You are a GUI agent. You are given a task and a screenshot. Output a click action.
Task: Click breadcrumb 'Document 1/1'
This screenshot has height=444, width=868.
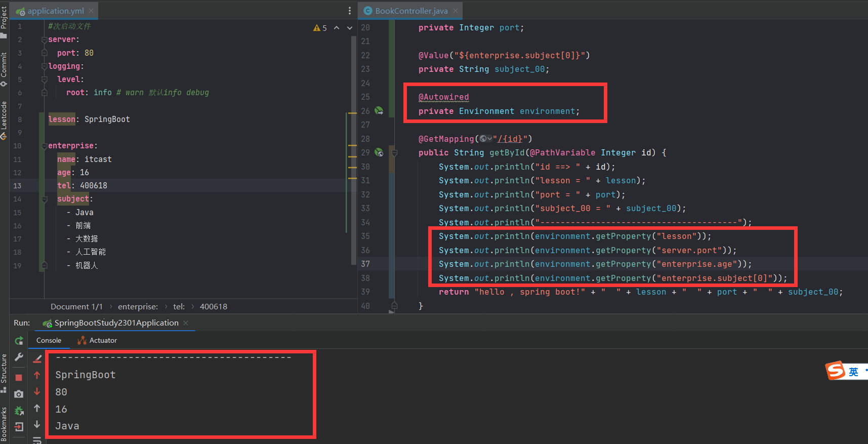(76, 306)
